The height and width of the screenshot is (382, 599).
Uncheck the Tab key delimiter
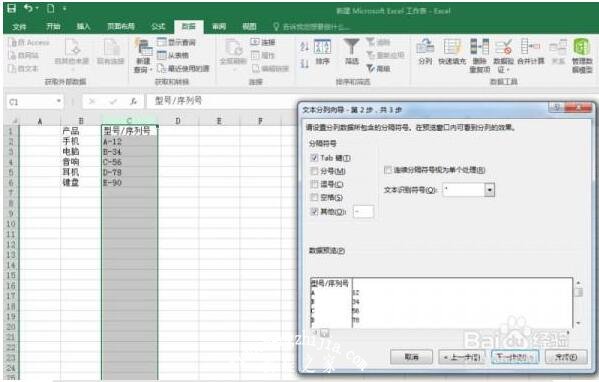(314, 158)
